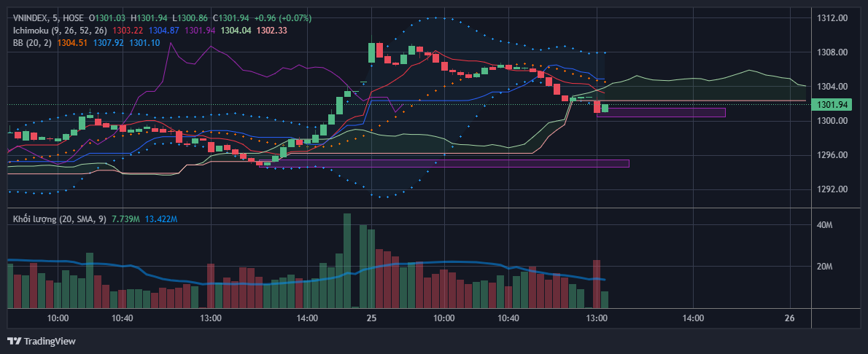The image size is (868, 354).
Task: Click the 1292.00 price scale label
Action: point(832,189)
